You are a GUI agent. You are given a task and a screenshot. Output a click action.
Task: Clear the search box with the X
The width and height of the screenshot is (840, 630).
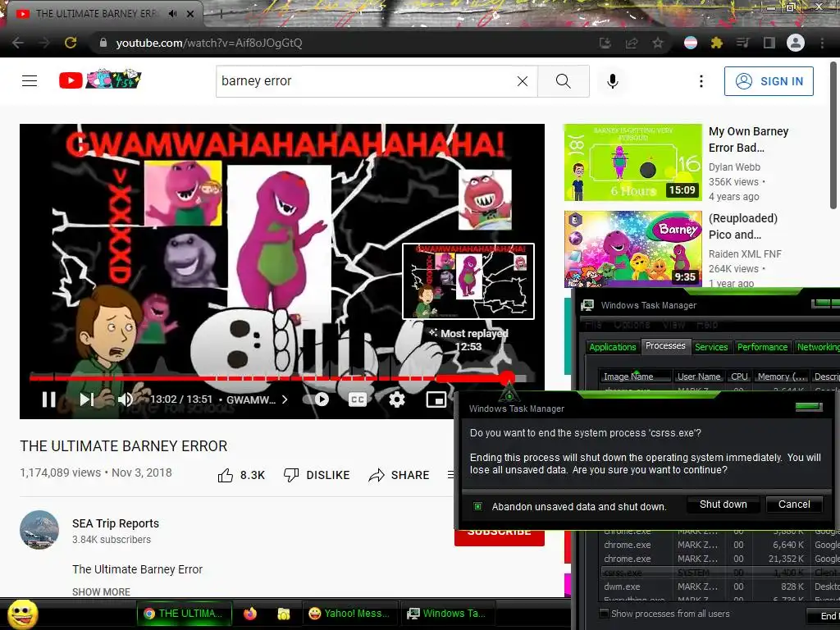pos(523,81)
